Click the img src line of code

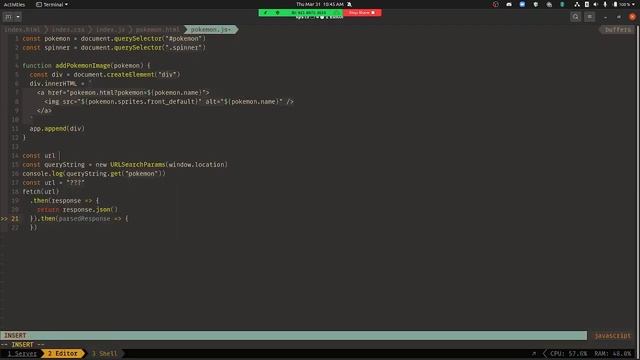pos(169,102)
